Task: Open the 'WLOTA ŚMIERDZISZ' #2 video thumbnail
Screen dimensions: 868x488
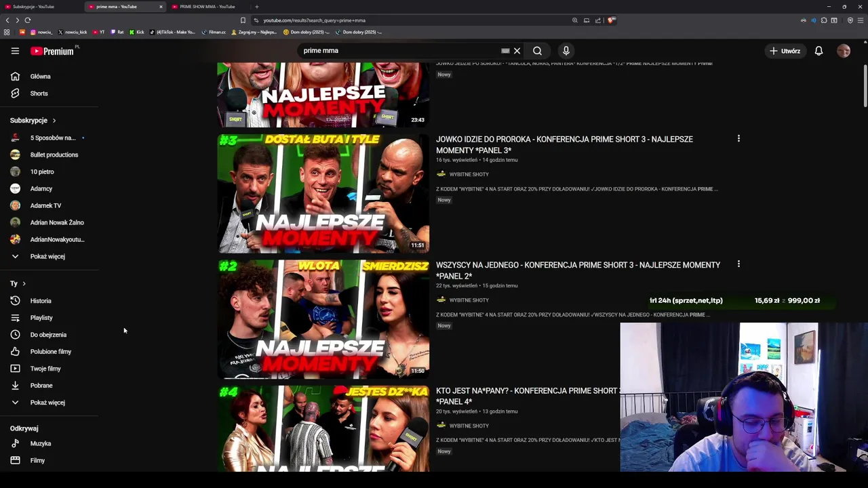Action: tap(323, 319)
